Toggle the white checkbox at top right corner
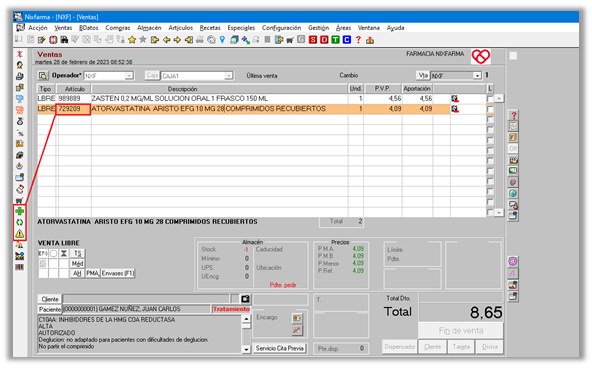The width and height of the screenshot is (592, 368). (513, 56)
